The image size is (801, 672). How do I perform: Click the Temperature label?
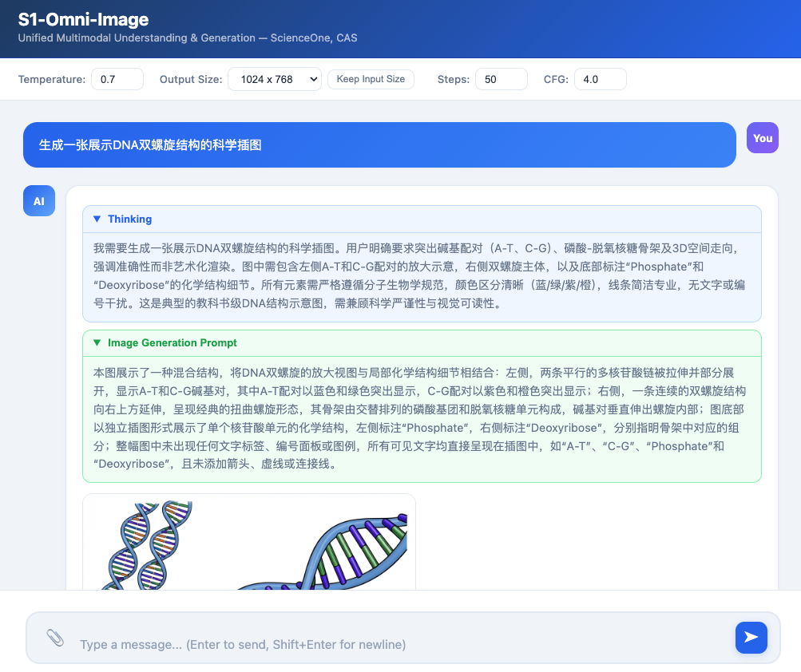coord(51,80)
